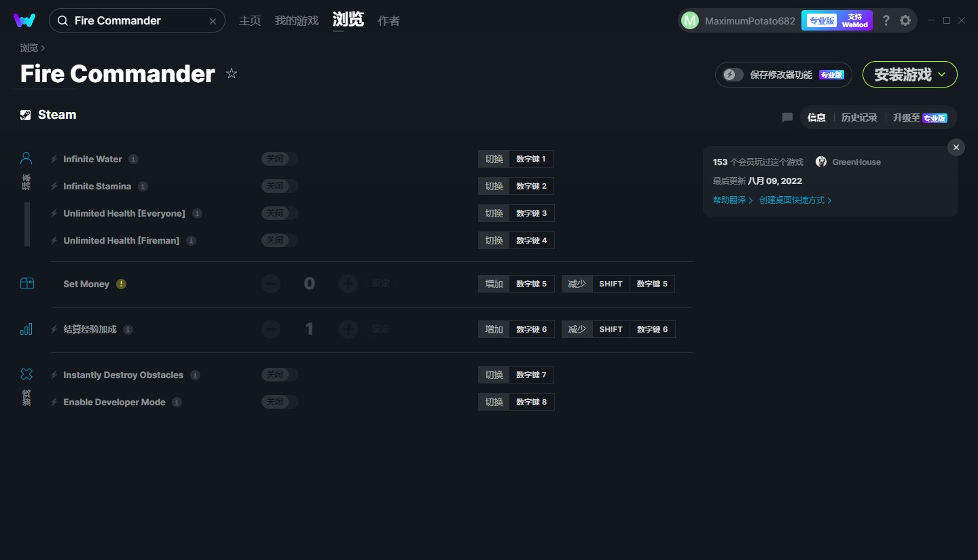This screenshot has width=978, height=560.
Task: Close the info side panel
Action: (956, 147)
